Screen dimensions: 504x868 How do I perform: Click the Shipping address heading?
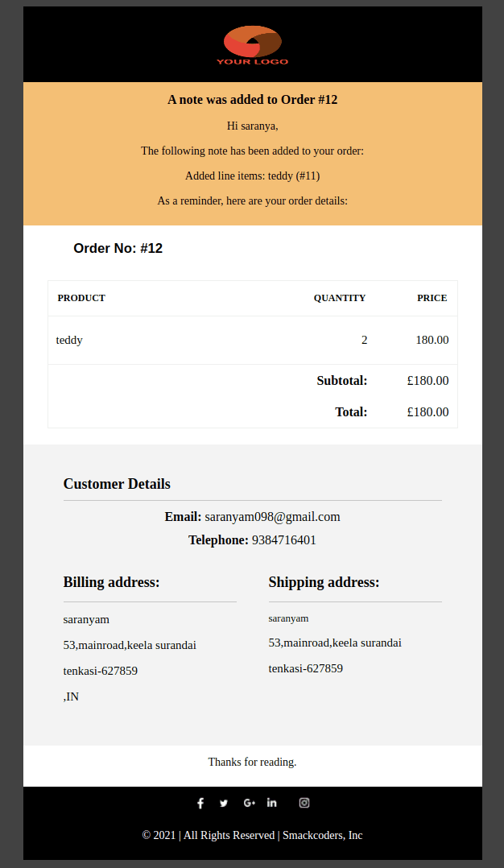tap(324, 582)
